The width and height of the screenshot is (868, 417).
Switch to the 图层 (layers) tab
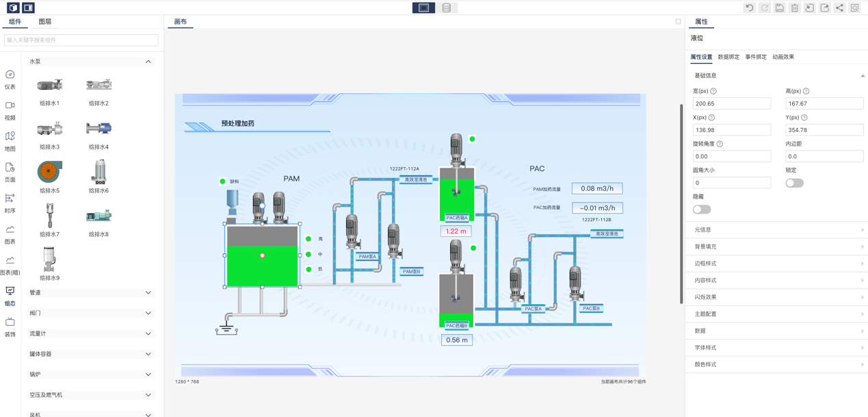tap(45, 22)
